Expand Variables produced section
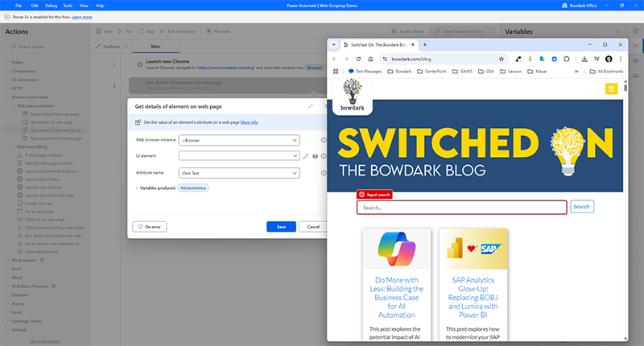 [137, 188]
